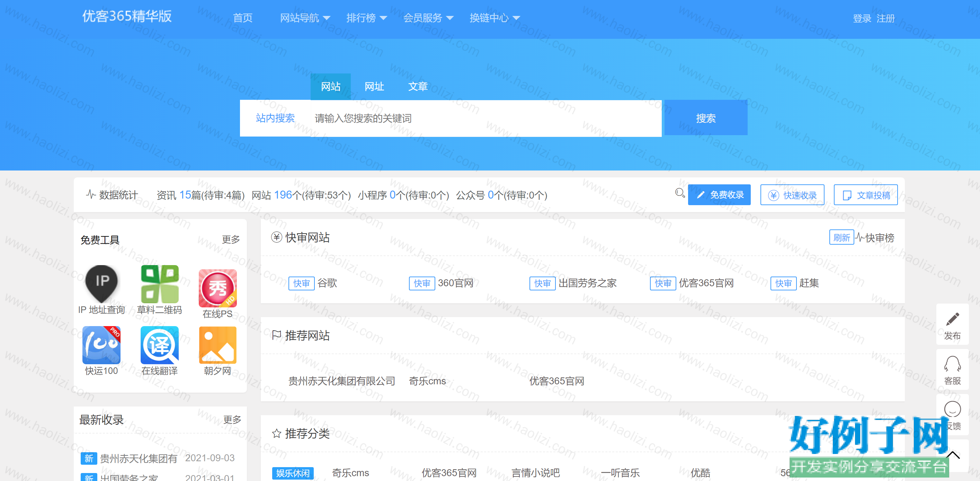Click the 新 badge beside 贵州赤天化集团有

[x=89, y=458]
